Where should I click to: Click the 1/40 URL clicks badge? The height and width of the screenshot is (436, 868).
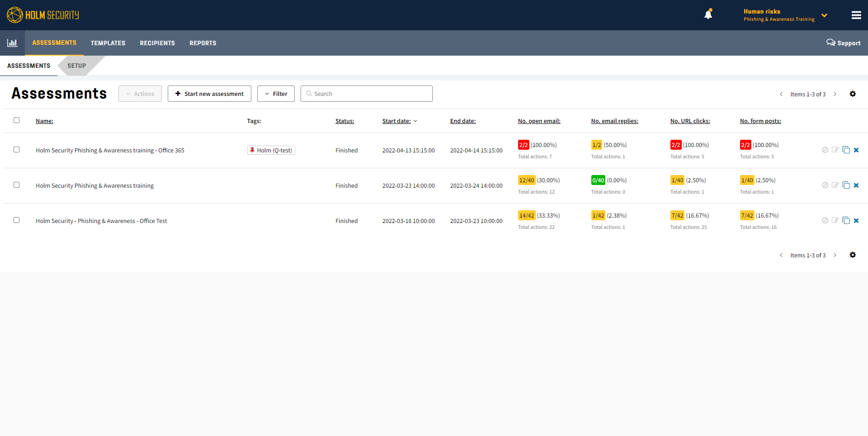(x=677, y=180)
